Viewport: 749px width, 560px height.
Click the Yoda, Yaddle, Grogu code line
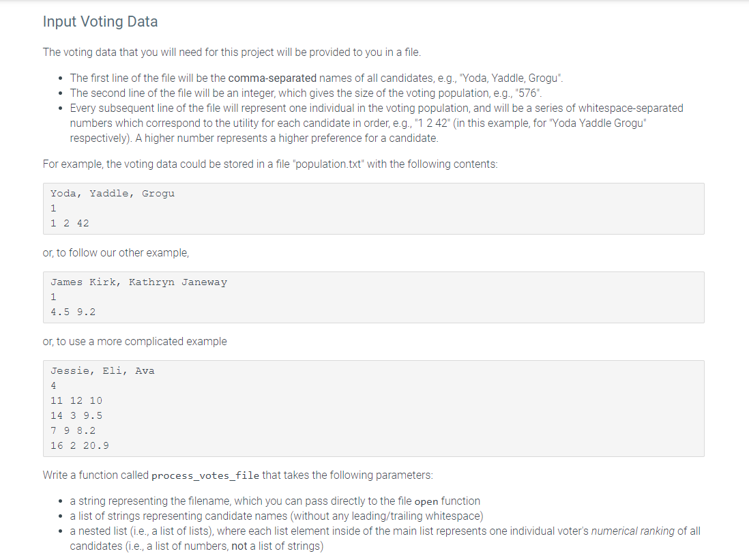pyautogui.click(x=113, y=194)
